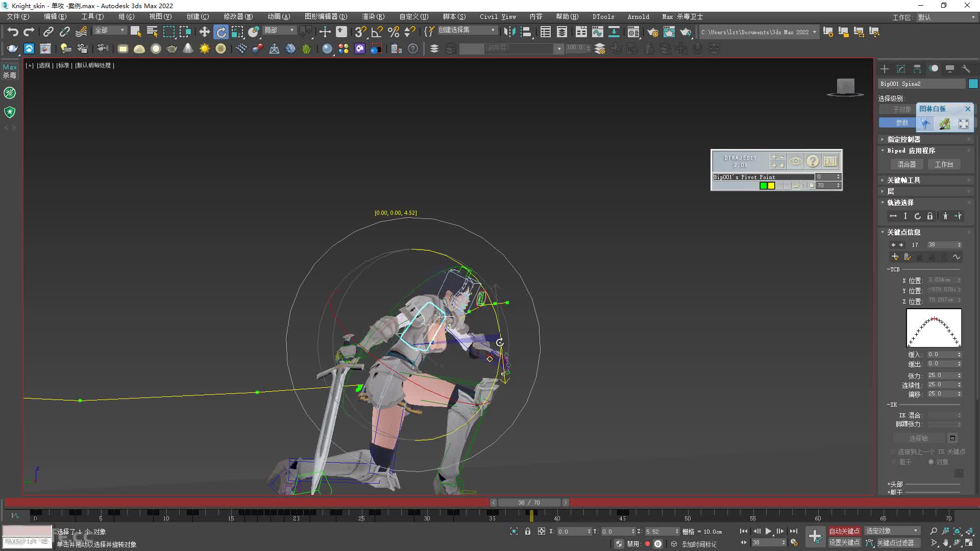This screenshot has width=980, height=551.
Task: Play the animation
Action: coord(769,531)
